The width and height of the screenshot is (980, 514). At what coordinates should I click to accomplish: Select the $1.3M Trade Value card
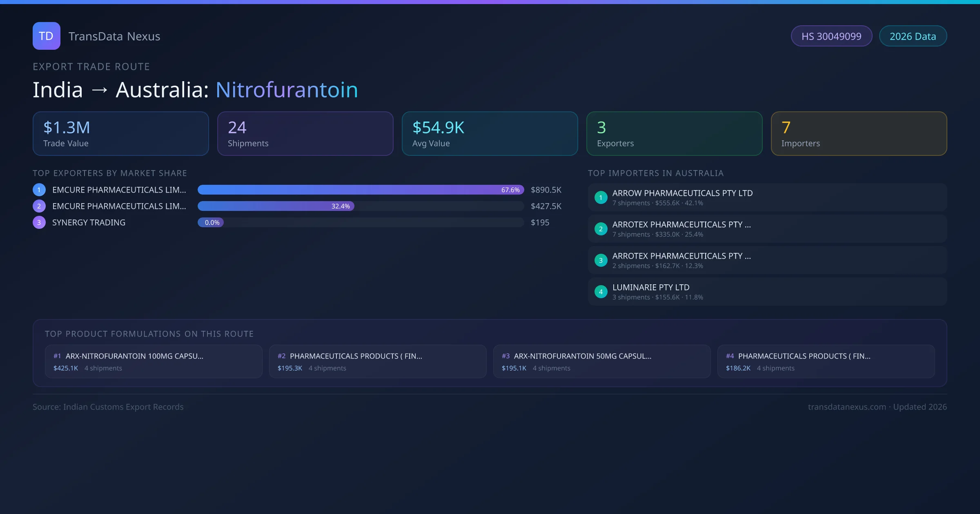[120, 133]
